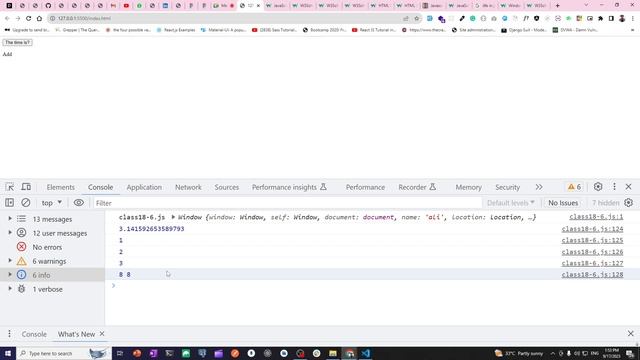This screenshot has width=640, height=360.
Task: Close the bottom drawer panel
Action: [x=631, y=333]
